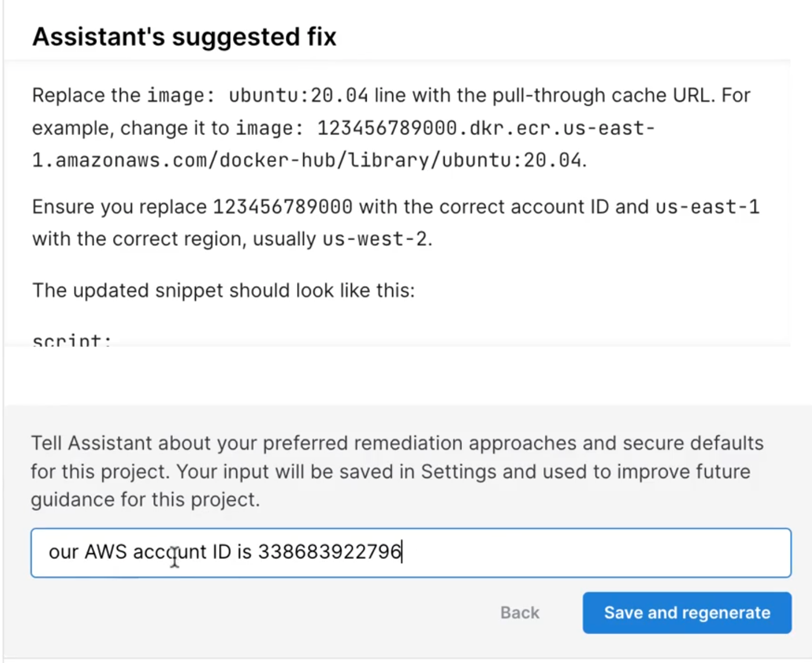Click the image: ubuntu:20.04 code text

click(x=257, y=96)
